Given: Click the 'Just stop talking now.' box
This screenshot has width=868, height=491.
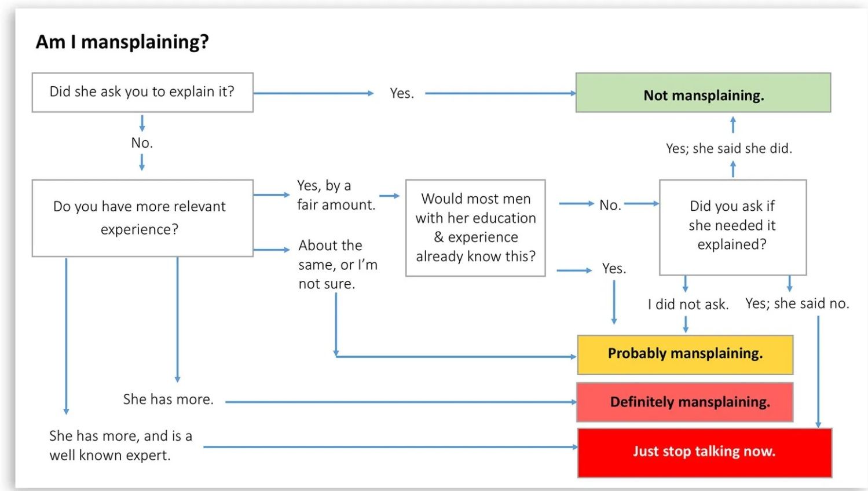Looking at the screenshot, I should tap(705, 453).
